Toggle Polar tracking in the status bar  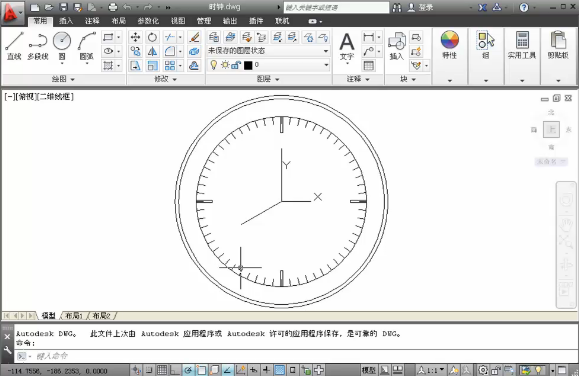[x=188, y=370]
